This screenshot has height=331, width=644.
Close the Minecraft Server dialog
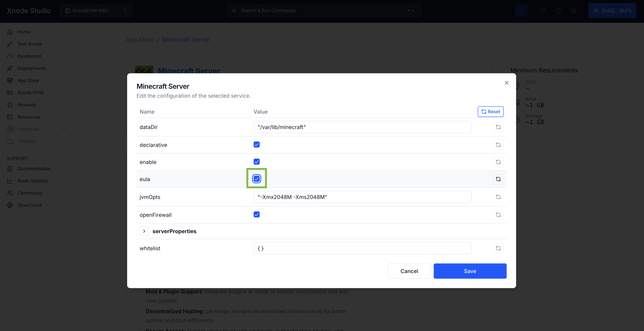[x=506, y=83]
